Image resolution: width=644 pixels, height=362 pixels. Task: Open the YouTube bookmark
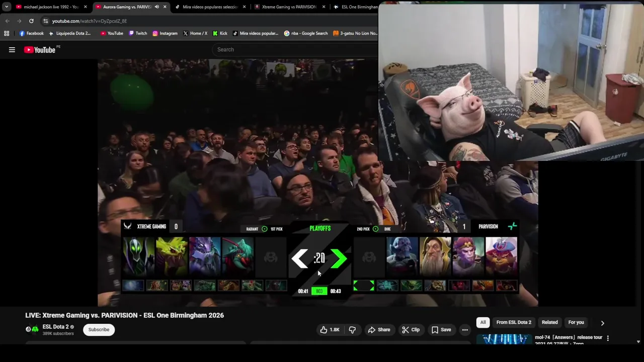tap(112, 33)
